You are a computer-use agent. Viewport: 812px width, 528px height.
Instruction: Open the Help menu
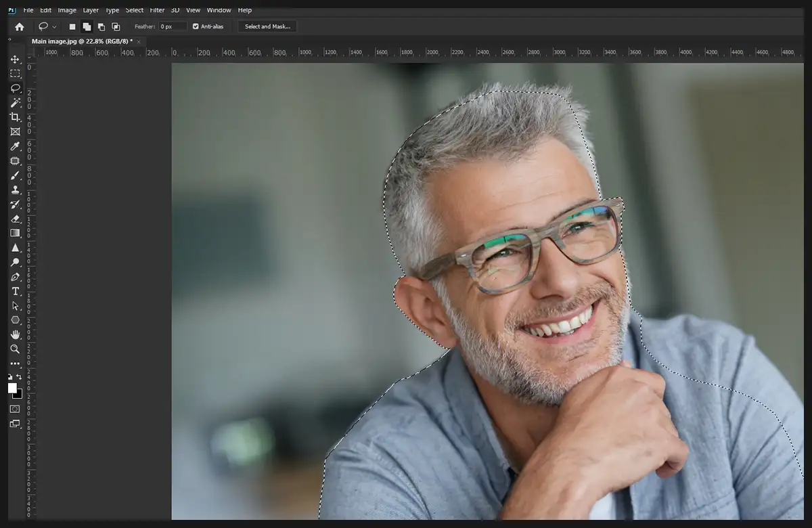pyautogui.click(x=245, y=10)
